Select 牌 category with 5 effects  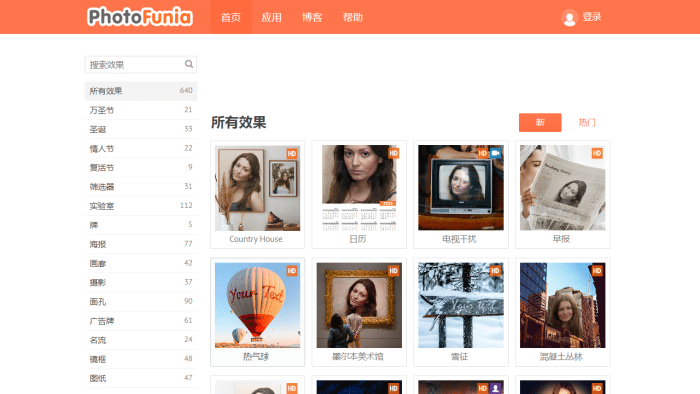141,225
